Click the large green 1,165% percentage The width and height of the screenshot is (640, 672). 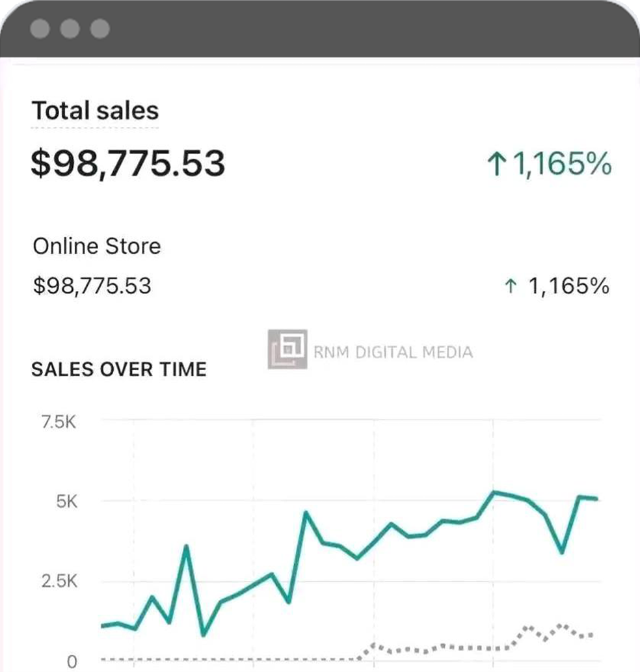point(562,164)
